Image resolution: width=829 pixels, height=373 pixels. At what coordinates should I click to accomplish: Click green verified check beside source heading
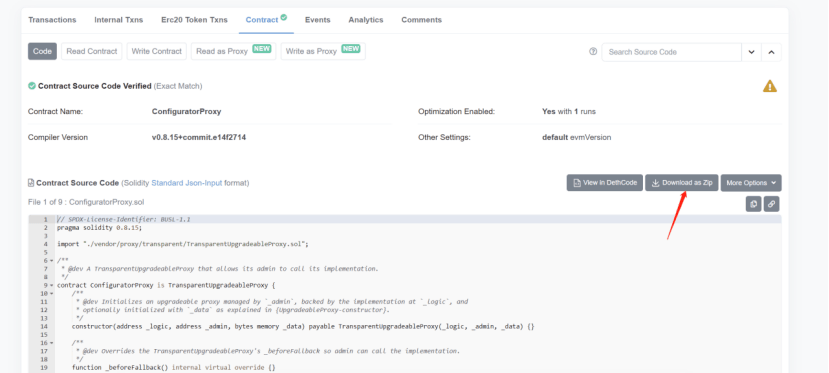coord(32,86)
